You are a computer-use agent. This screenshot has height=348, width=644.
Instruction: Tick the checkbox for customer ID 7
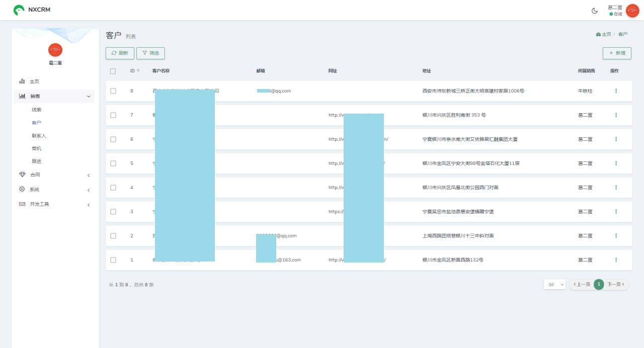pos(113,115)
